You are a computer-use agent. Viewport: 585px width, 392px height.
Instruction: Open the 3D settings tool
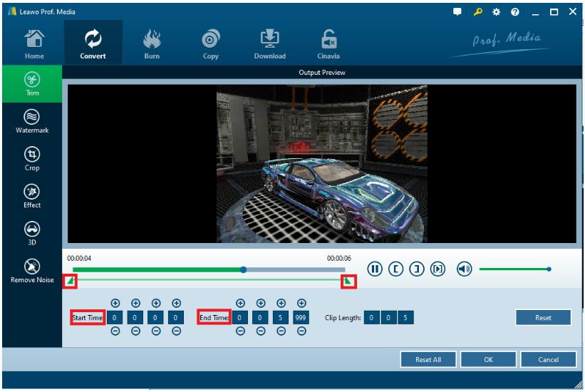coord(32,232)
